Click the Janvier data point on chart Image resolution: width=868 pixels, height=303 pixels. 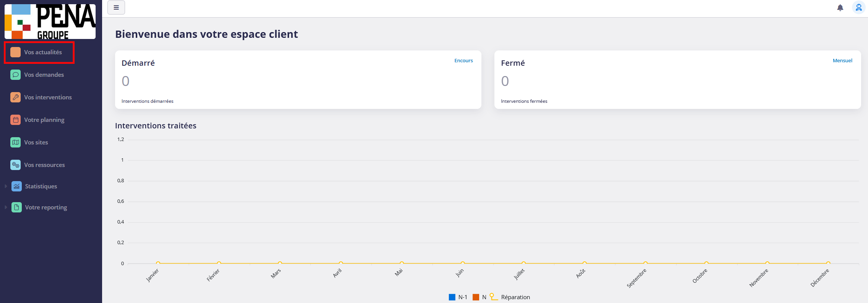point(158,263)
